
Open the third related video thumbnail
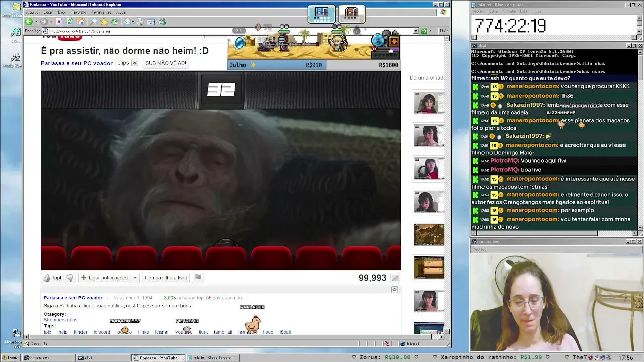[429, 169]
